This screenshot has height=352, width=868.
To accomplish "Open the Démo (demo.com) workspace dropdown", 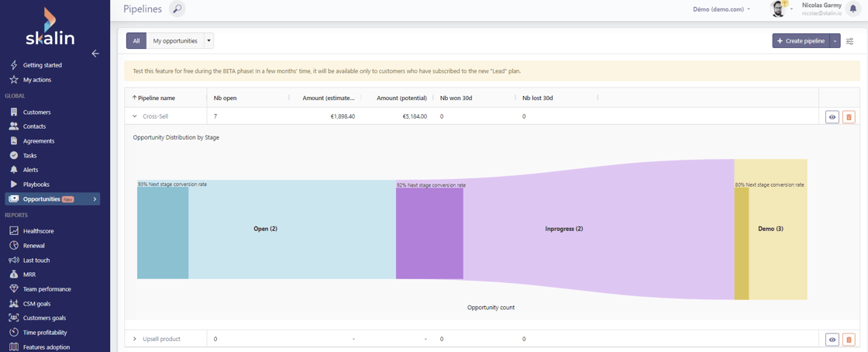I will coord(721,9).
